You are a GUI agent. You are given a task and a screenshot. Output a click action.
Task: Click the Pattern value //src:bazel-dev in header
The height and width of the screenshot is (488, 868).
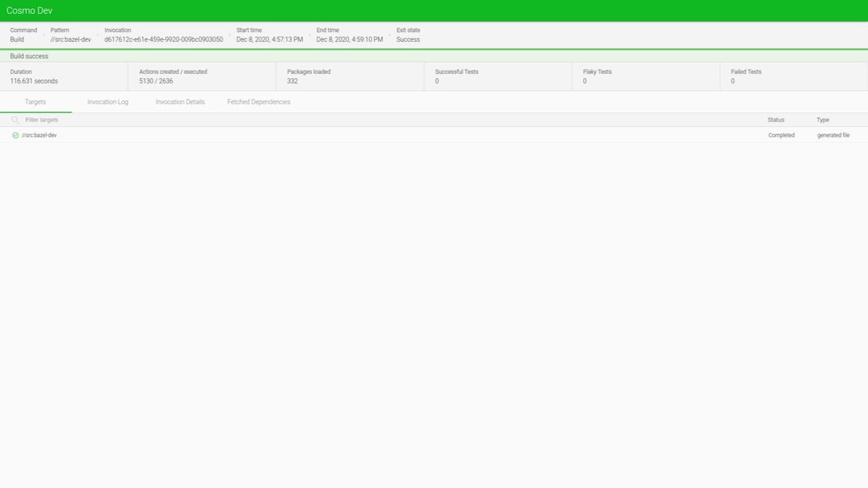(71, 39)
